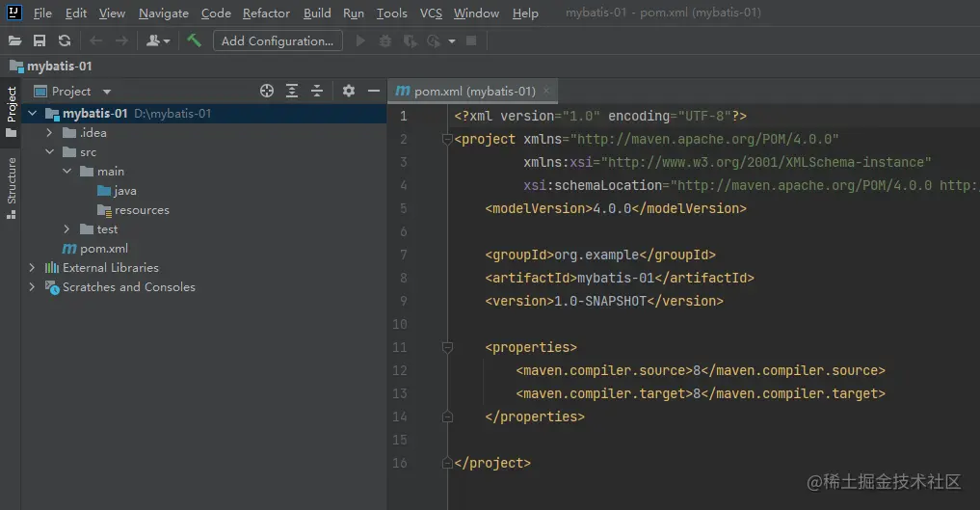Viewport: 980px width, 510px height.
Task: Click the groupId org.example text
Action: click(596, 255)
